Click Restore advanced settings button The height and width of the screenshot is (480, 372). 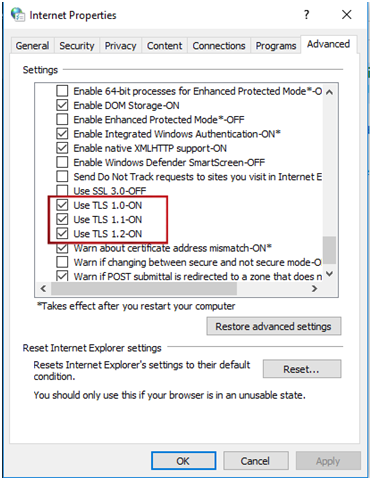pyautogui.click(x=274, y=326)
